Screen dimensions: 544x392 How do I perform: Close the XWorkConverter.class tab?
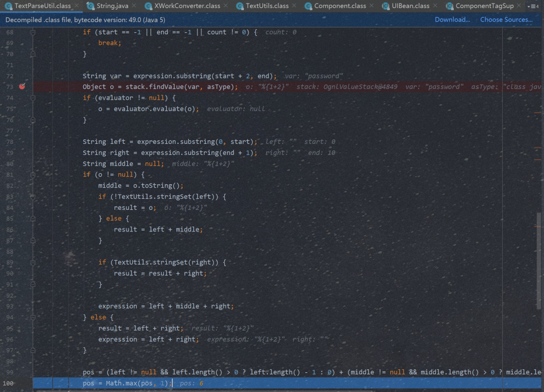(226, 6)
